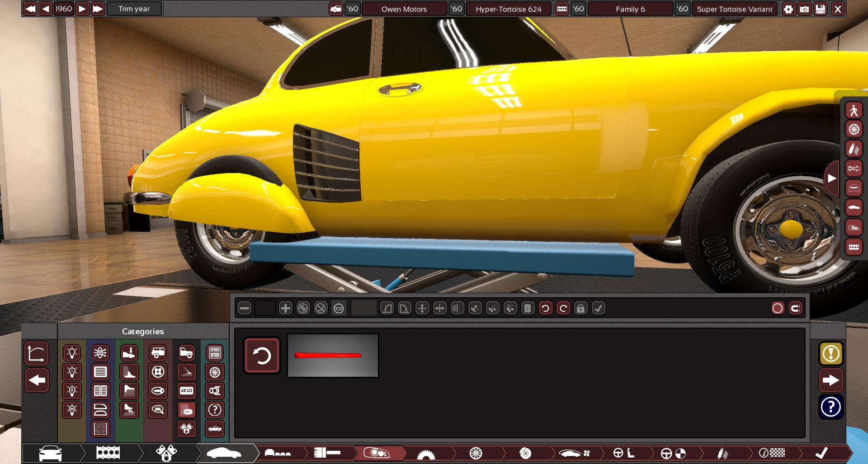Open the door handles fixture category
This screenshot has width=868, height=464.
186,410
